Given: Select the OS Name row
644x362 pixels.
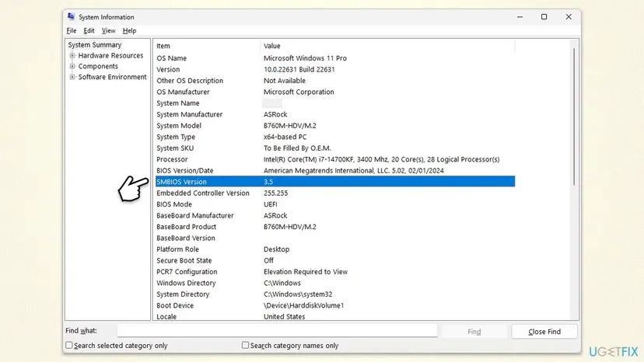Looking at the screenshot, I should click(x=335, y=58).
